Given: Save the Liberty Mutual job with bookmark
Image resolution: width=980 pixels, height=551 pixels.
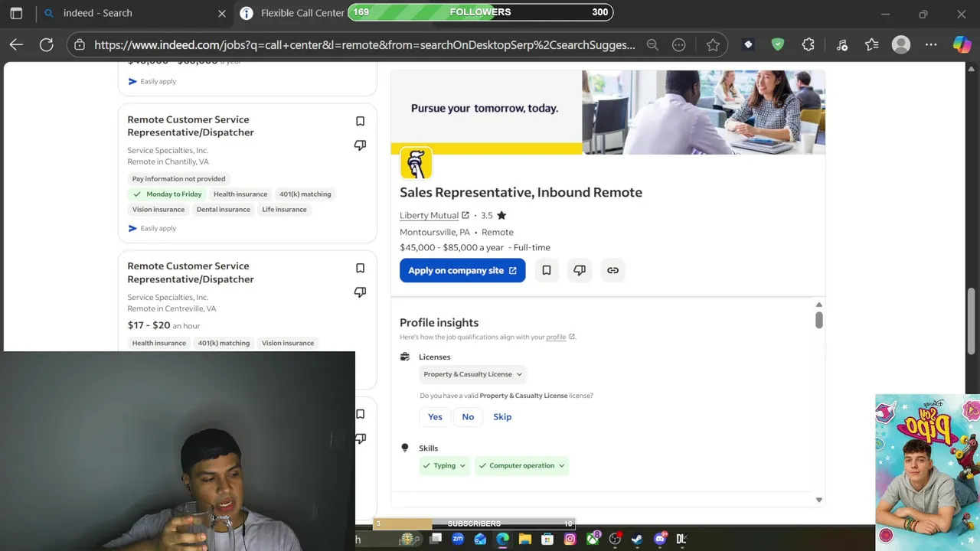Looking at the screenshot, I should coord(547,270).
